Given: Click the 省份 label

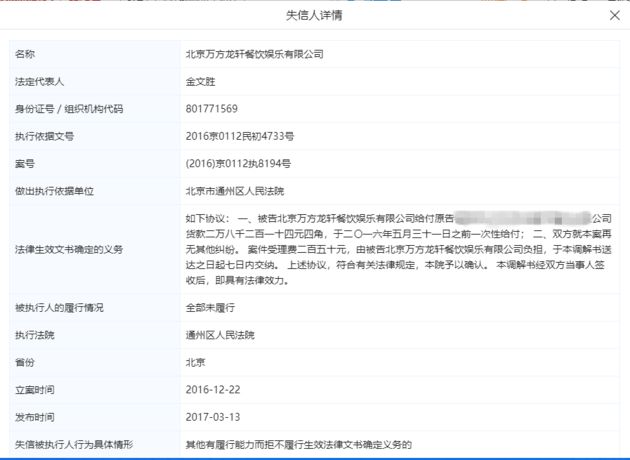Looking at the screenshot, I should point(25,362).
